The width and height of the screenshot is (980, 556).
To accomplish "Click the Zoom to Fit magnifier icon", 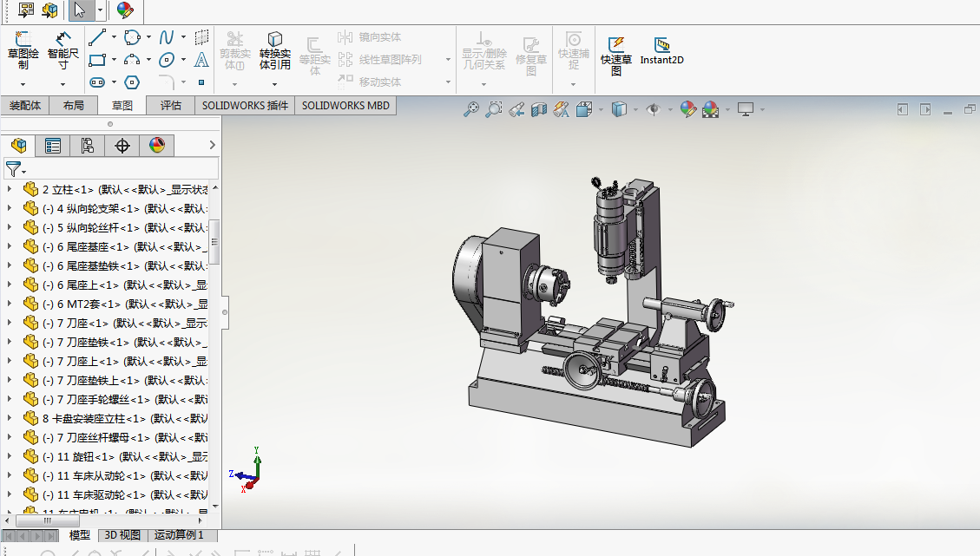I will [471, 109].
